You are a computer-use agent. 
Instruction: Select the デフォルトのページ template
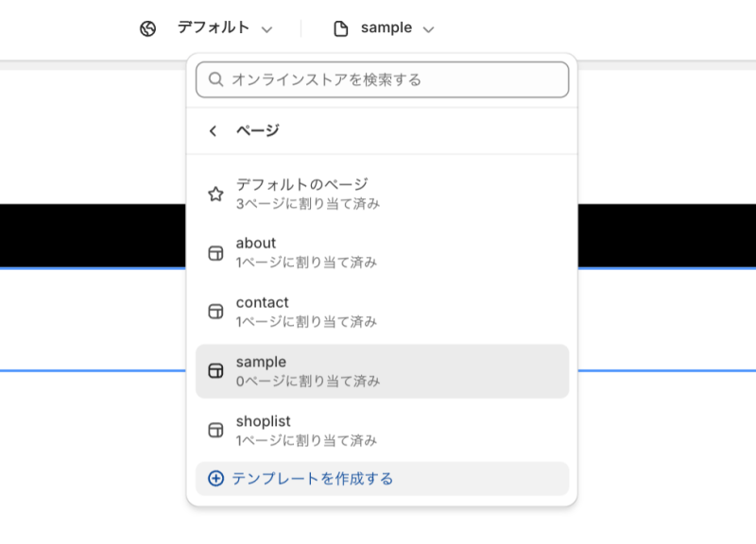pos(382,194)
